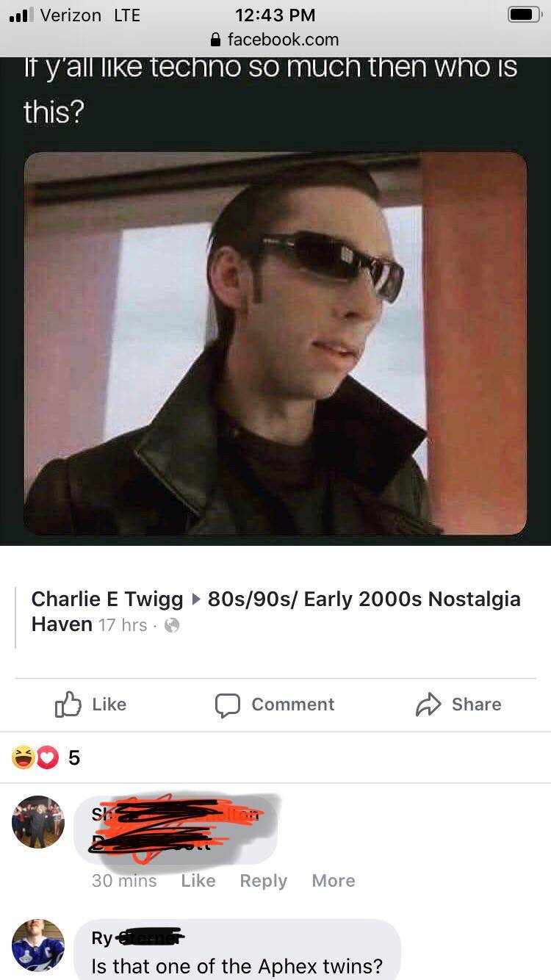Tap the globe public privacy icon
This screenshot has width=551, height=980.
tap(171, 626)
